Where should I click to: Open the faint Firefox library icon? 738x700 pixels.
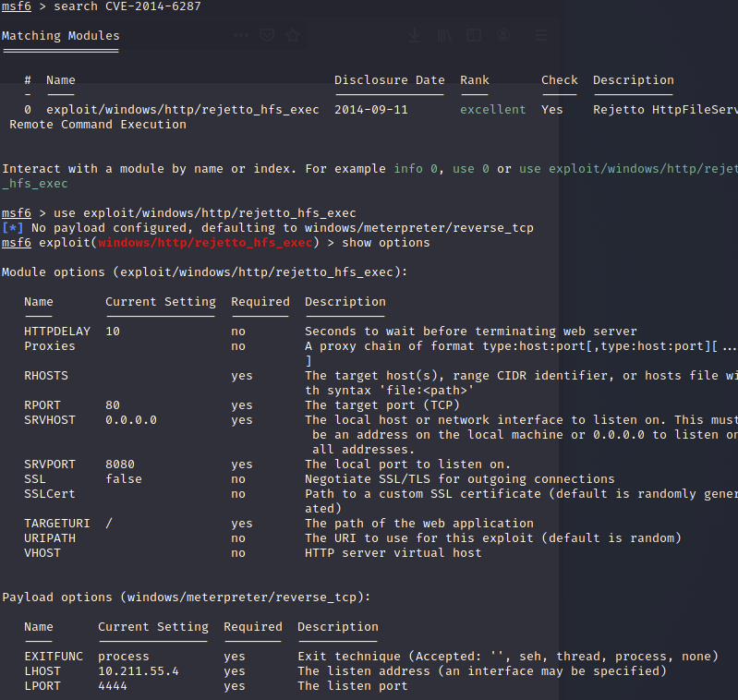click(x=444, y=35)
